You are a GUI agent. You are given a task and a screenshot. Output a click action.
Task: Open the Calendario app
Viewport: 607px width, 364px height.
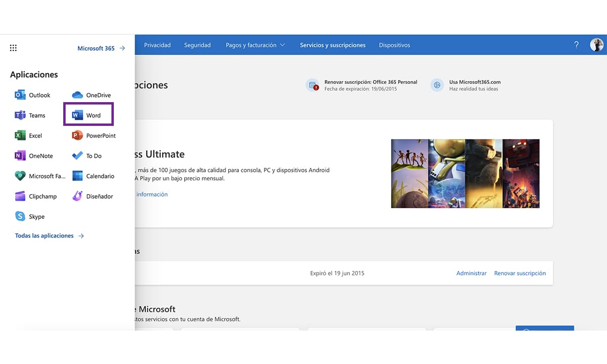[94, 176]
